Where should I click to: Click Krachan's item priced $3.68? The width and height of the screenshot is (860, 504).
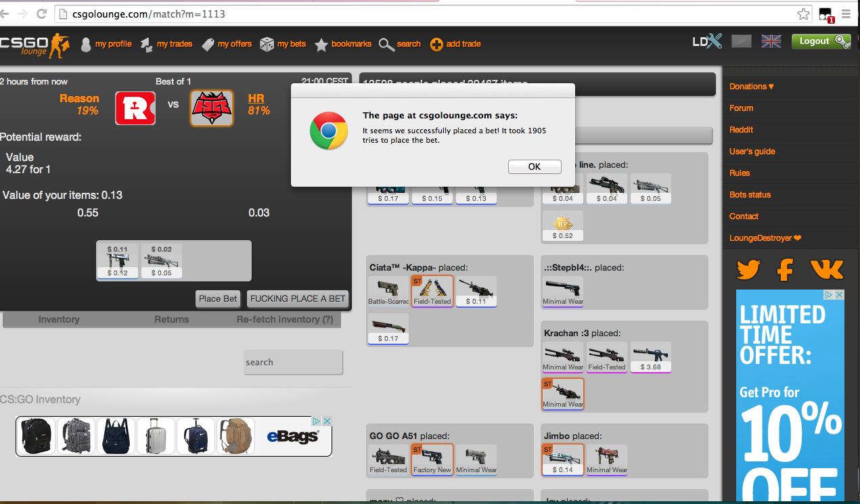(x=651, y=357)
